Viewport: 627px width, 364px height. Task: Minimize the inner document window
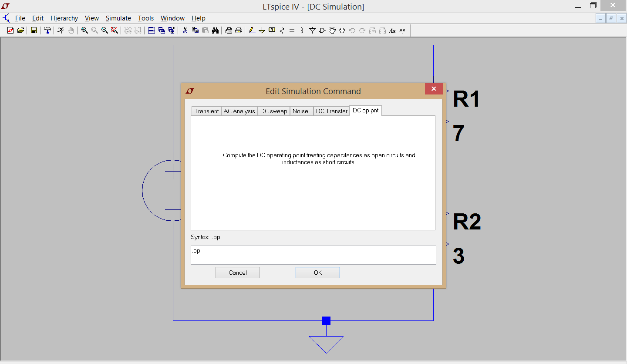pyautogui.click(x=601, y=18)
